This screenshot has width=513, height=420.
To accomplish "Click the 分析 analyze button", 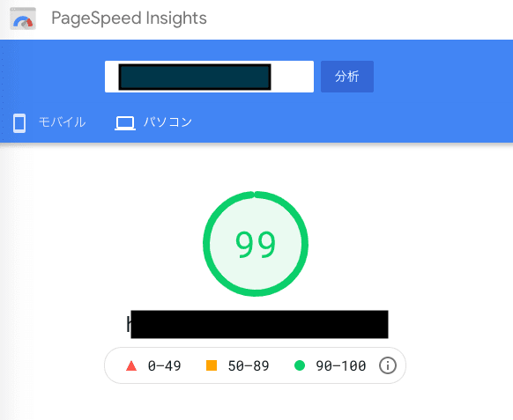I will [347, 77].
